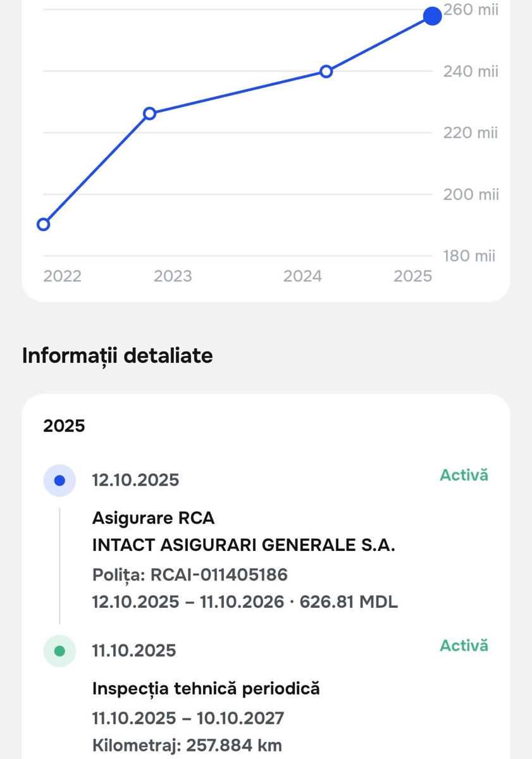Tap the Activă status for RCA insurance
Image resolution: width=532 pixels, height=759 pixels.
(x=464, y=475)
